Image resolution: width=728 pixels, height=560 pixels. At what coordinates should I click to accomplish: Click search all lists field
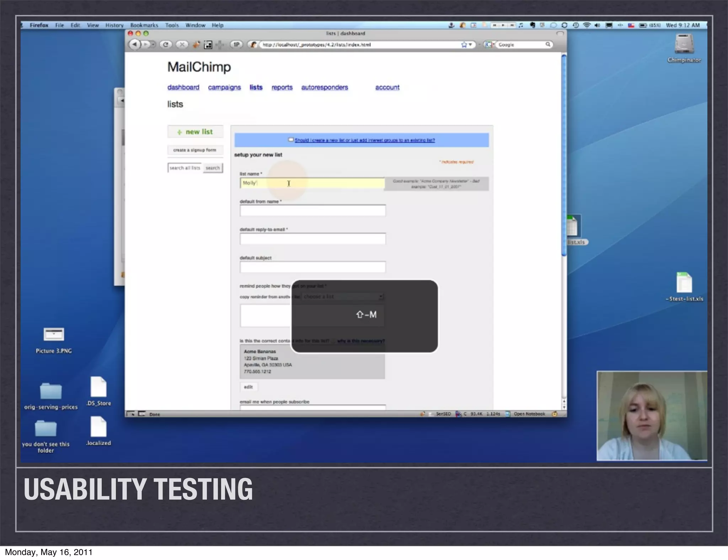pos(185,168)
